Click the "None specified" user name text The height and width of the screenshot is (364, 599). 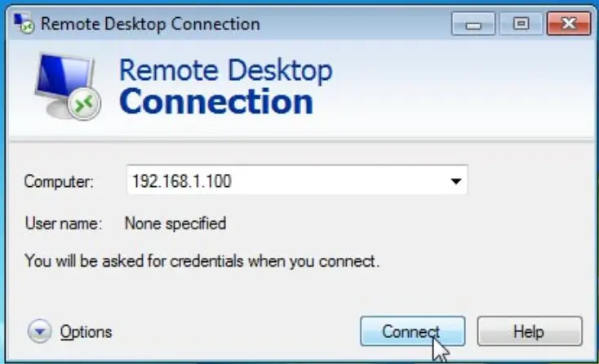coord(175,222)
